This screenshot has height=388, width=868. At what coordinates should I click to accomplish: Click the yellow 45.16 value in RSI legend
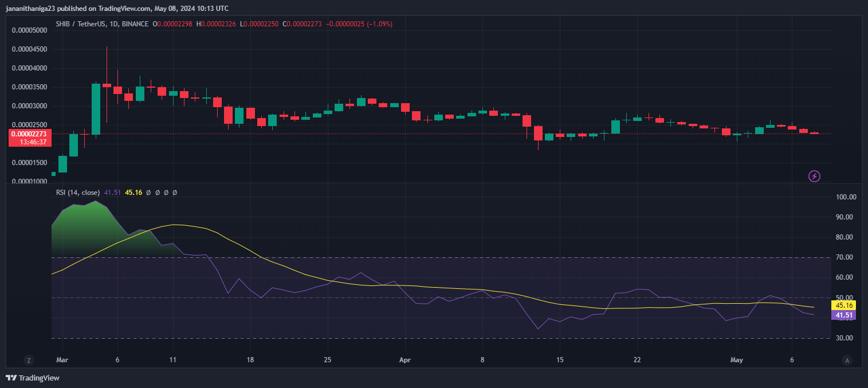[133, 193]
